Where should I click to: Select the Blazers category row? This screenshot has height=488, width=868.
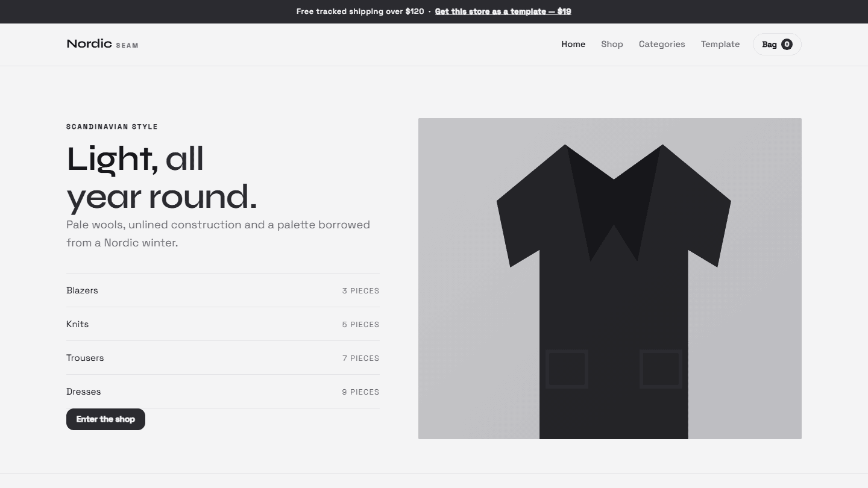pyautogui.click(x=223, y=290)
